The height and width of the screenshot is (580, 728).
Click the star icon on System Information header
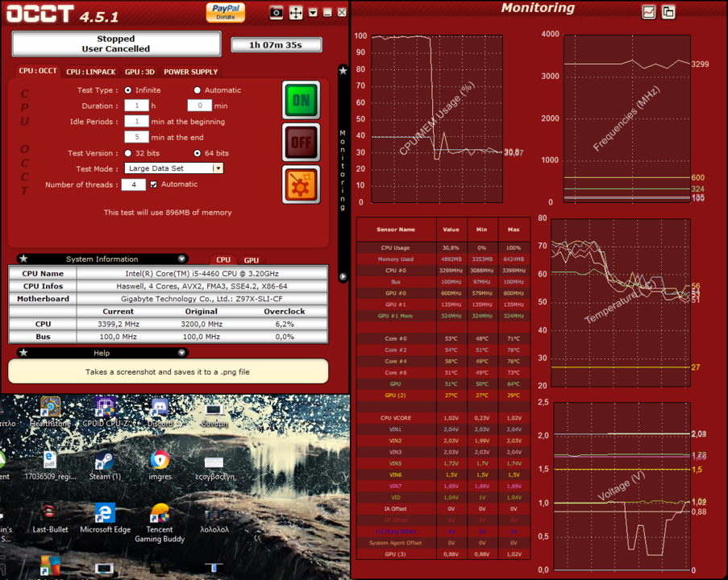coord(23,259)
